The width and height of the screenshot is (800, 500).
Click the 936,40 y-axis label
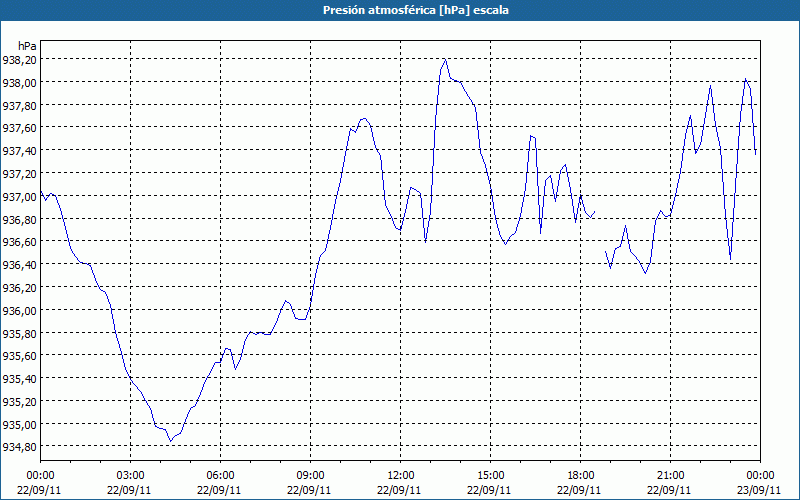19,265
